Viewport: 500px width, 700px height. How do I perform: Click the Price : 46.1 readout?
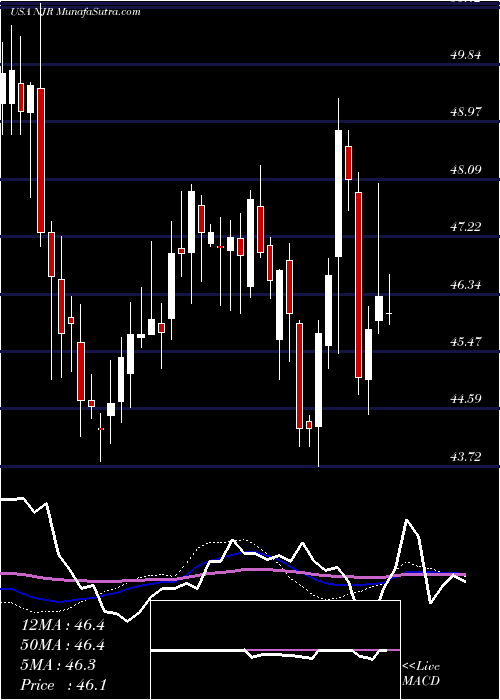click(63, 685)
